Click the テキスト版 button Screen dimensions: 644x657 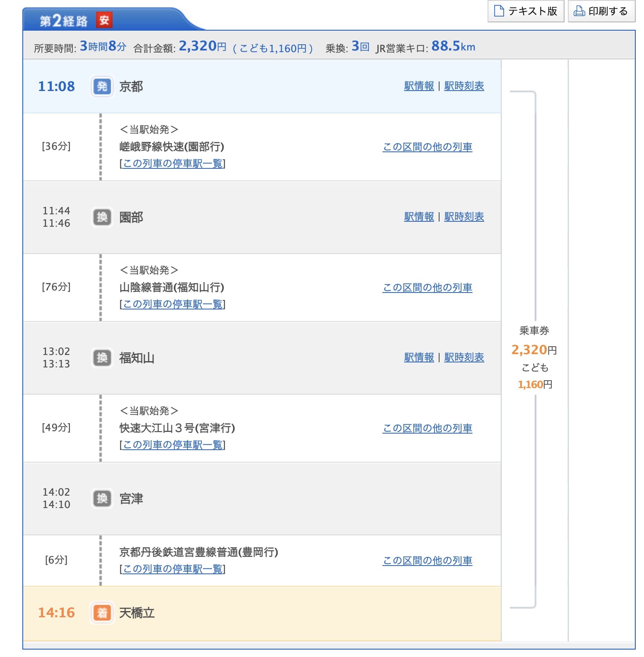pyautogui.click(x=526, y=11)
